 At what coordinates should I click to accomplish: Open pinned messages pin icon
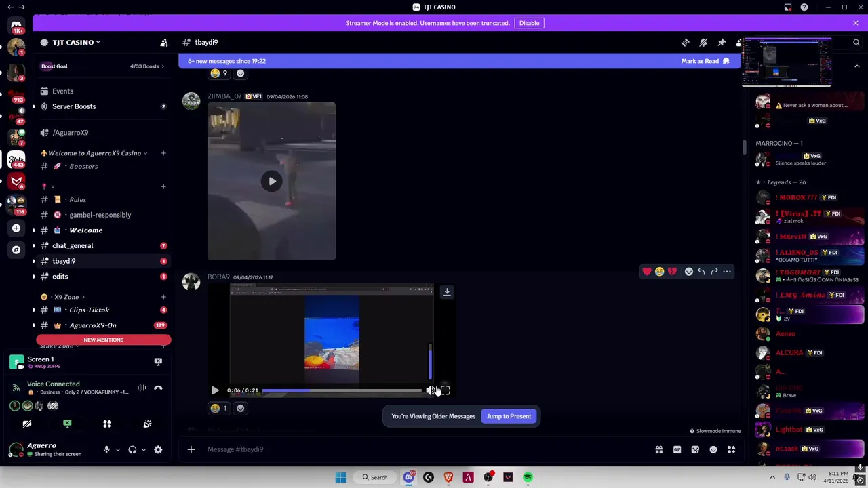[x=722, y=42]
